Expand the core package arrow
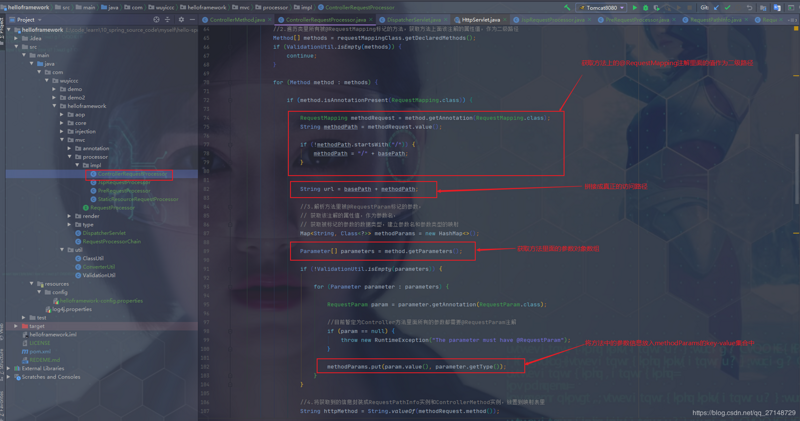 click(62, 123)
